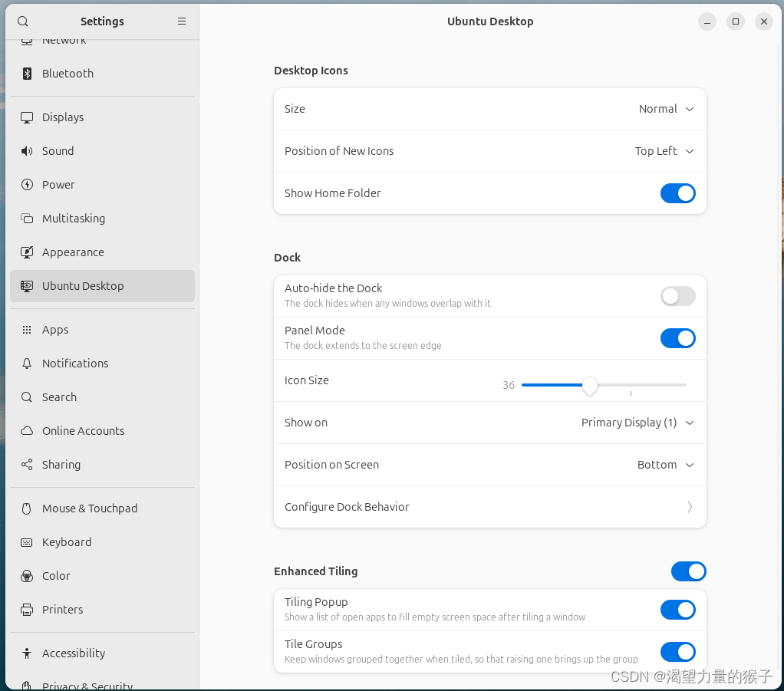Click the dock Icon Size slider knob

tap(590, 386)
